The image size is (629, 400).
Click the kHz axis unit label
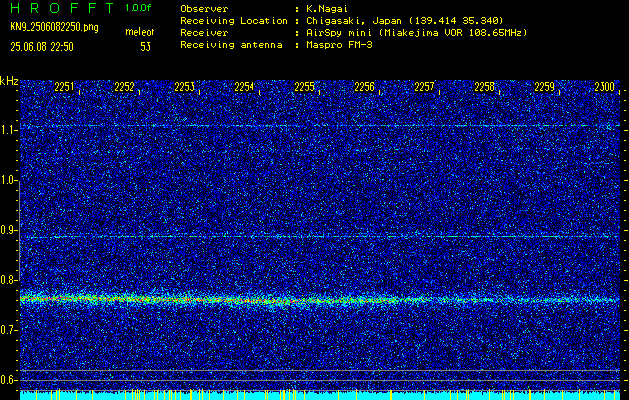tap(9, 81)
